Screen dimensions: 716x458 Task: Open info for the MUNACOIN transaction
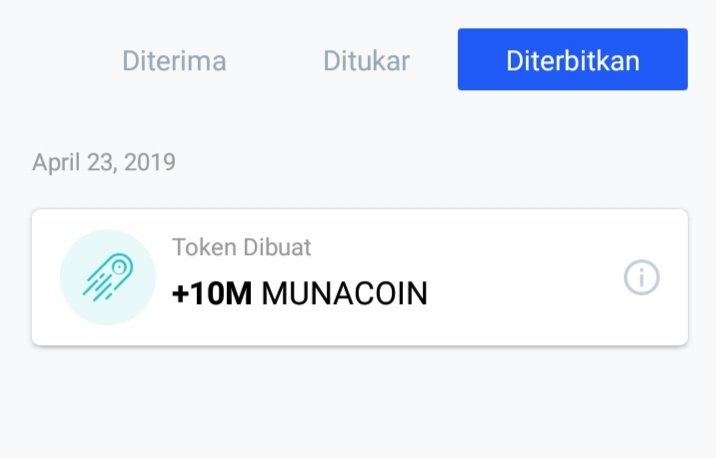point(641,278)
